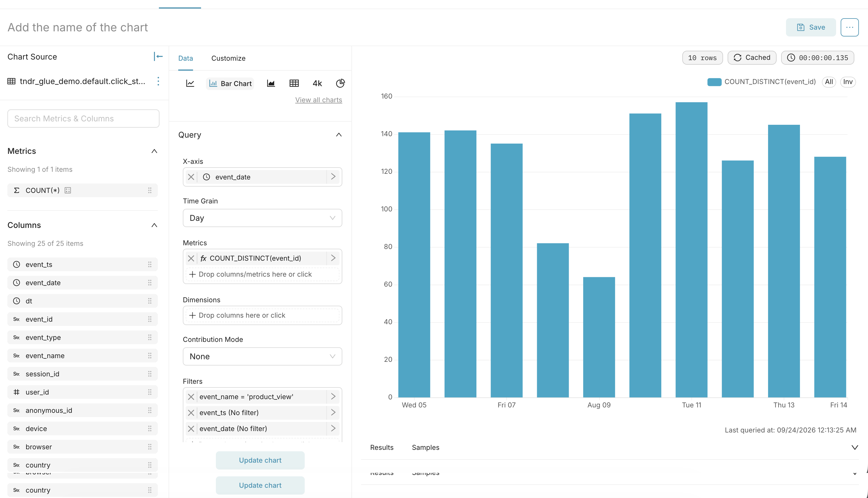Open Contribution Mode None dropdown
Viewport: 868px width, 498px height.
click(x=262, y=356)
